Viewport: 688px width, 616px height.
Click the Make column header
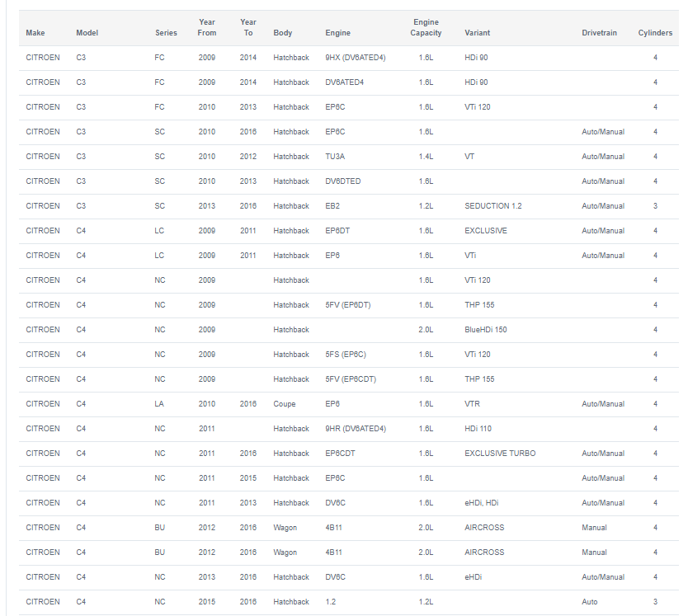click(35, 33)
